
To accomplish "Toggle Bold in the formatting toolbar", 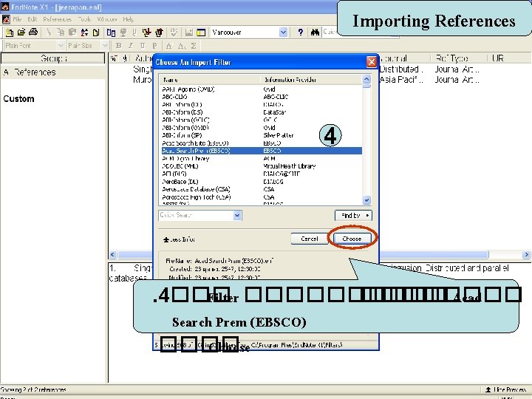I will (118, 46).
